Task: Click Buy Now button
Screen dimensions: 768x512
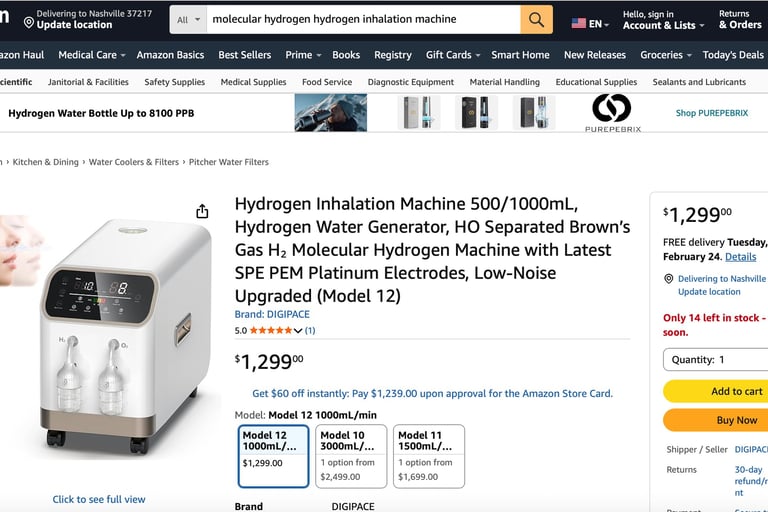Action: [716, 420]
